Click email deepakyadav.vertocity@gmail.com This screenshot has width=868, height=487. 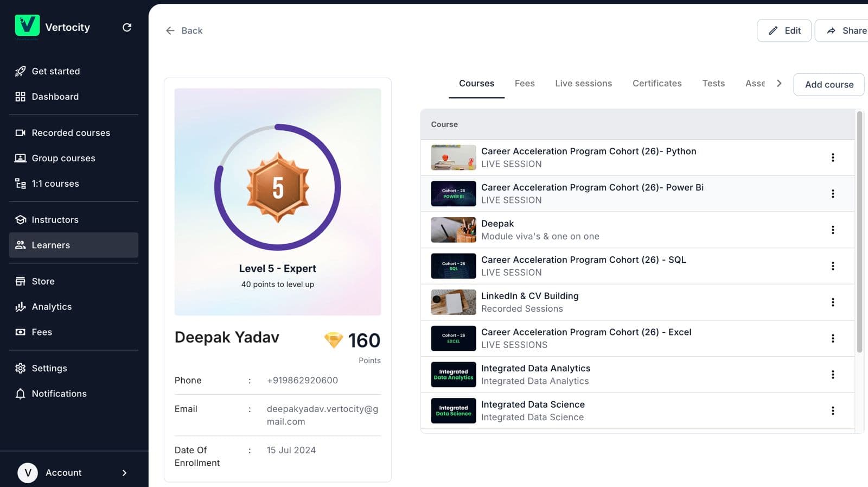pos(322,415)
